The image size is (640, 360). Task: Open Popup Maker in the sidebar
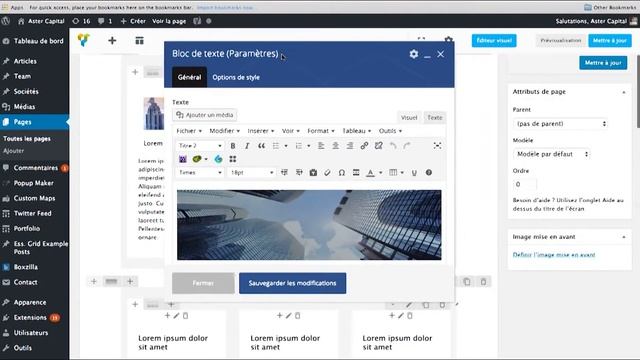point(35,183)
